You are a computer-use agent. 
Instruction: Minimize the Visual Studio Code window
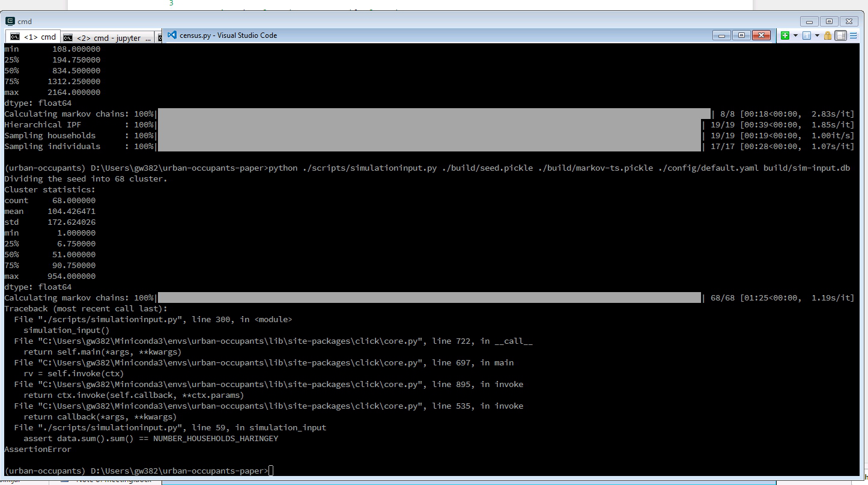pyautogui.click(x=721, y=35)
